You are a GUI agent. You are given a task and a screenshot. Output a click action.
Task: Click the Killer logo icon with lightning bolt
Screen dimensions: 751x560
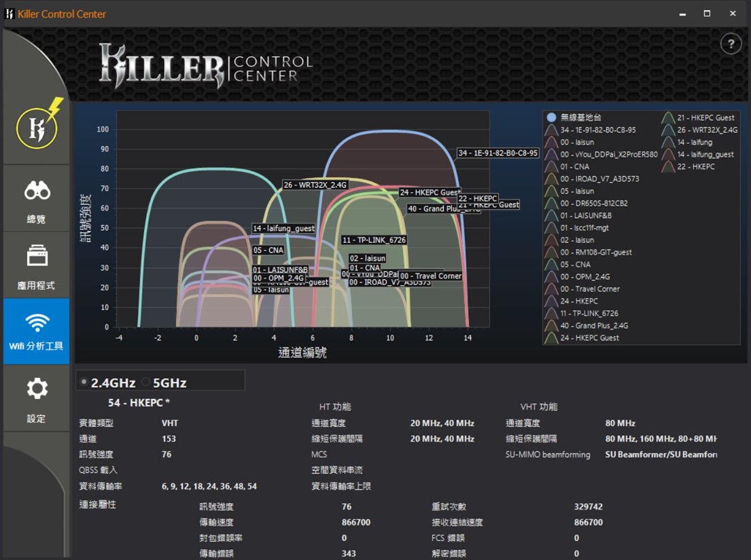[39, 124]
